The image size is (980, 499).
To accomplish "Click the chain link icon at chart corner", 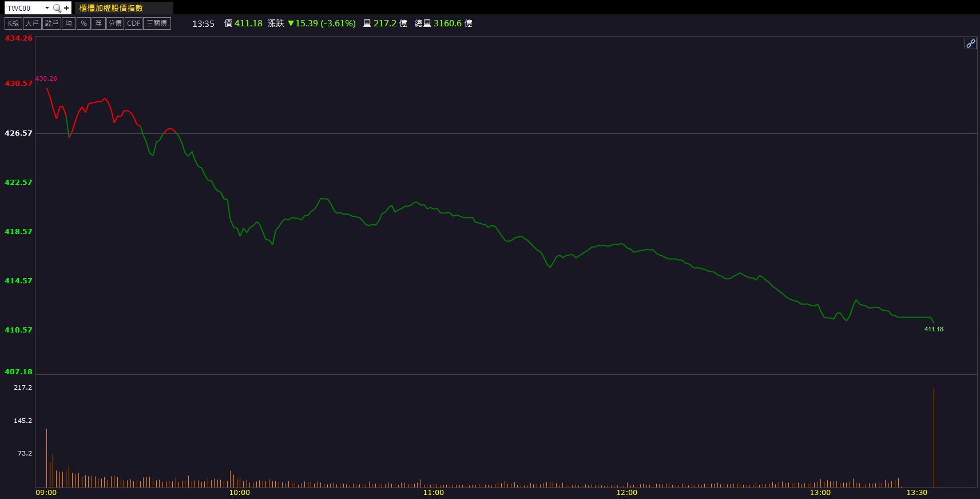I will 970,43.
